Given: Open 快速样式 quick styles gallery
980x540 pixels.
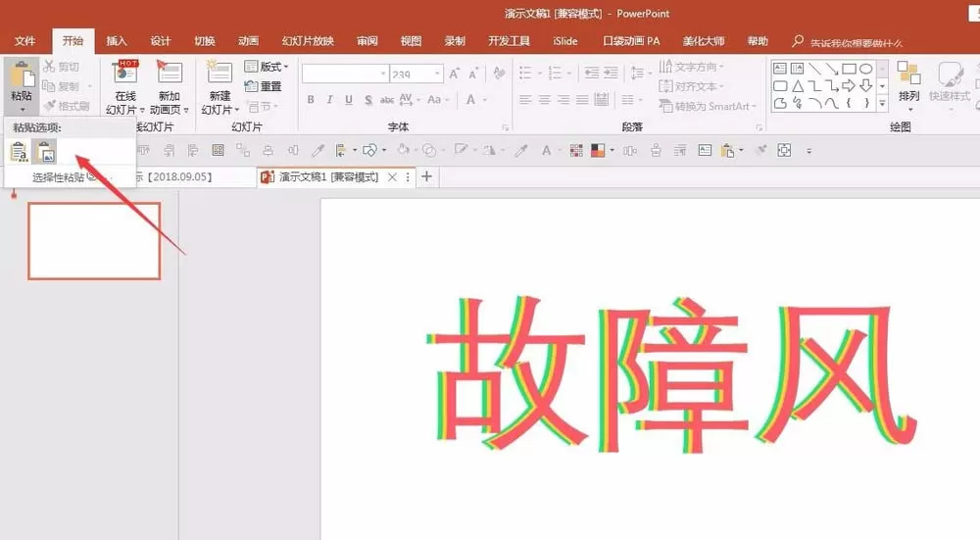Looking at the screenshot, I should tap(950, 85).
